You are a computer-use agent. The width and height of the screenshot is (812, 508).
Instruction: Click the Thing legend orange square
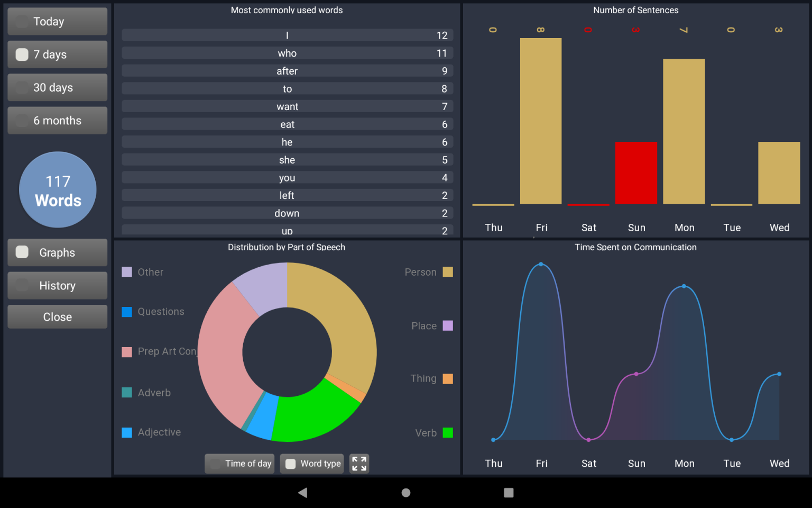click(x=448, y=379)
